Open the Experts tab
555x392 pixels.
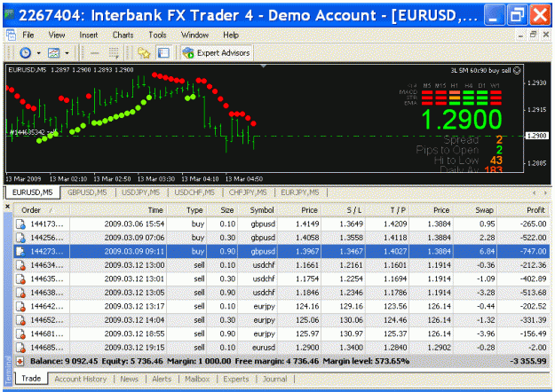236,379
